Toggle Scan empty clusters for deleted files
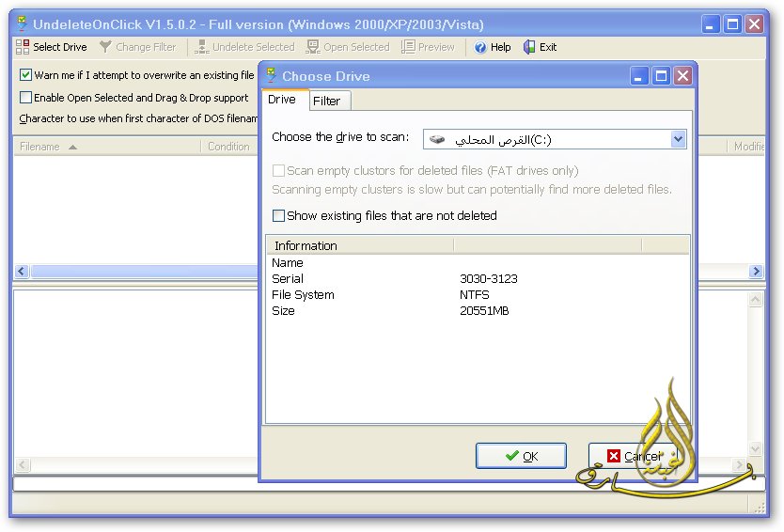This screenshot has width=784, height=532. pos(278,170)
